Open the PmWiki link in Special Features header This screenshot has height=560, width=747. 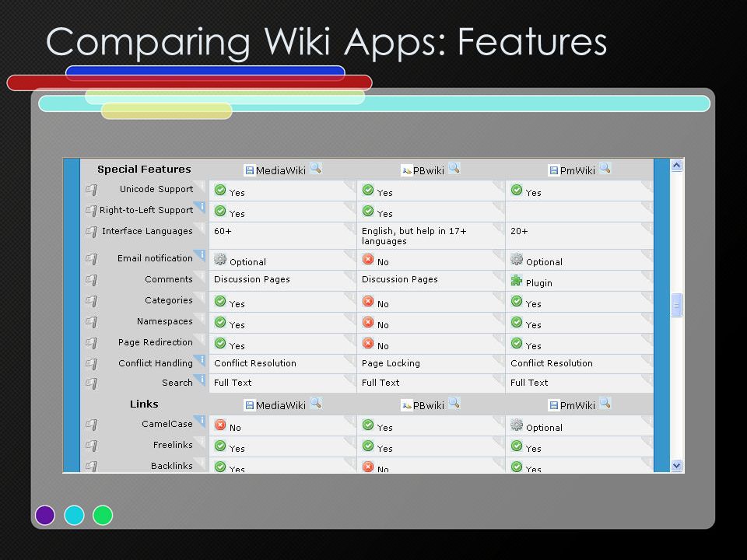[x=577, y=170]
